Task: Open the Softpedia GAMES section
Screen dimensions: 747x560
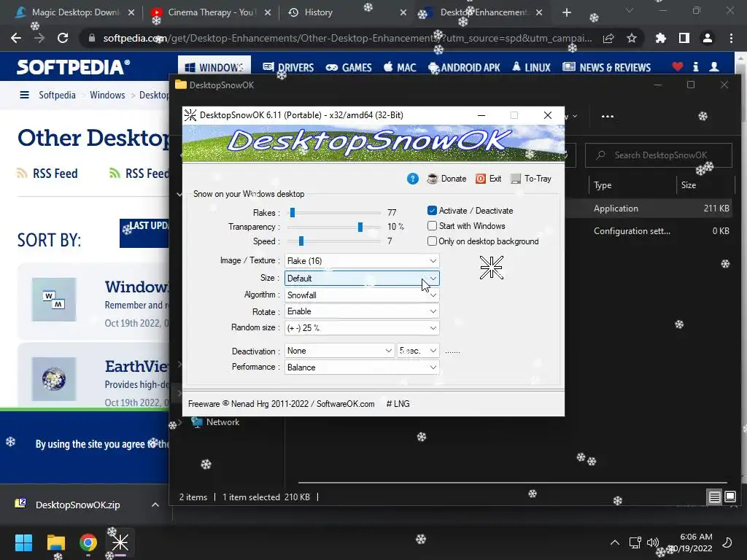Action: pyautogui.click(x=349, y=68)
